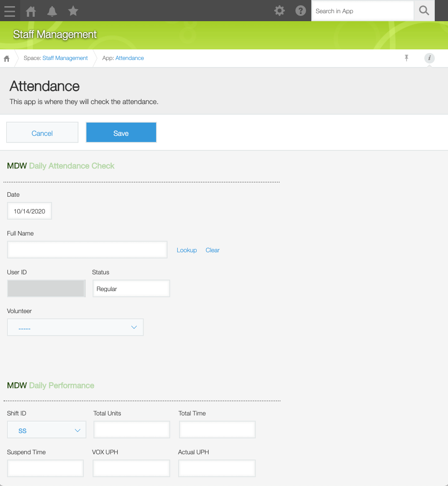Click the Total Units field
This screenshot has width=448, height=486.
click(x=132, y=430)
